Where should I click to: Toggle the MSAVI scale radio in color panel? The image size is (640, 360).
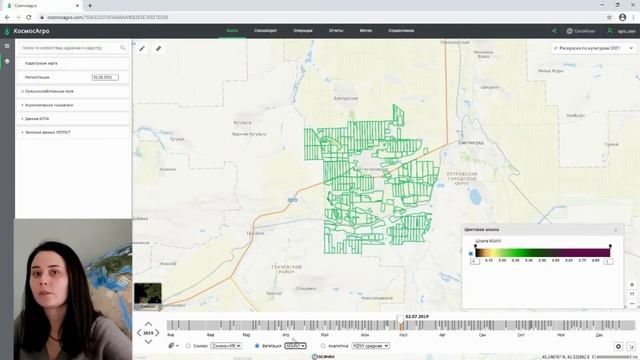pos(471,253)
